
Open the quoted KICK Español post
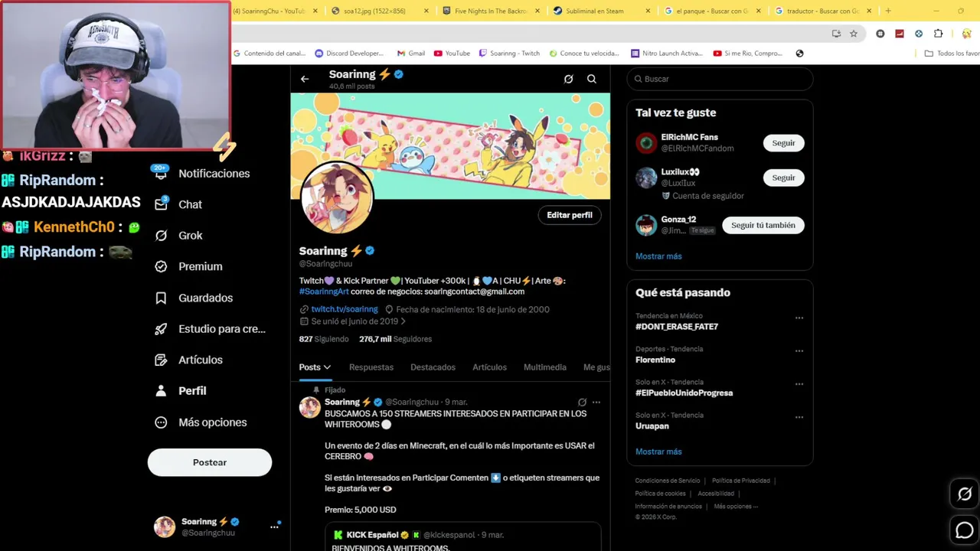click(463, 537)
